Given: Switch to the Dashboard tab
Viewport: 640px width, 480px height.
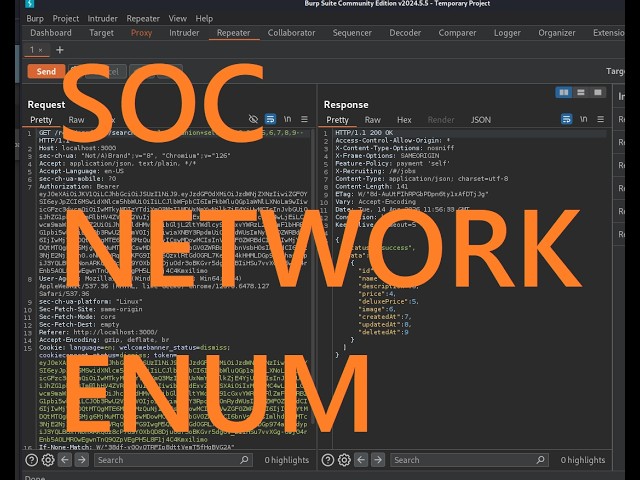Looking at the screenshot, I should (x=51, y=33).
